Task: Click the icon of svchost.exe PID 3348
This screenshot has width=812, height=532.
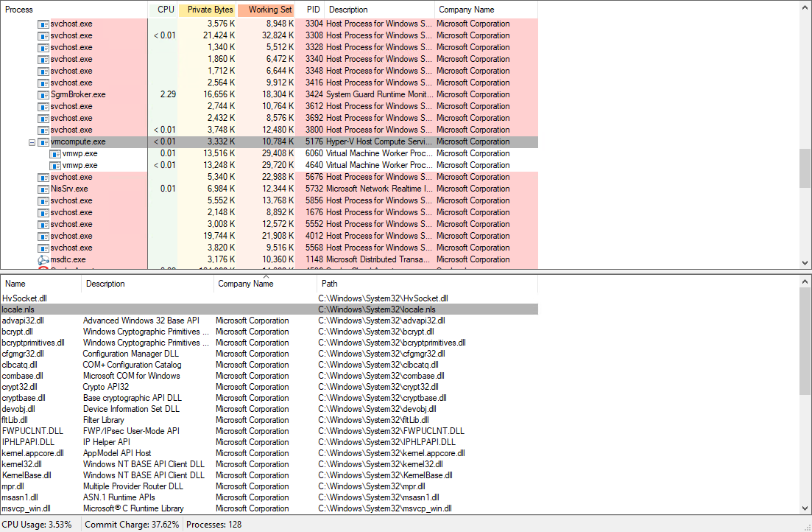Action: pos(43,71)
